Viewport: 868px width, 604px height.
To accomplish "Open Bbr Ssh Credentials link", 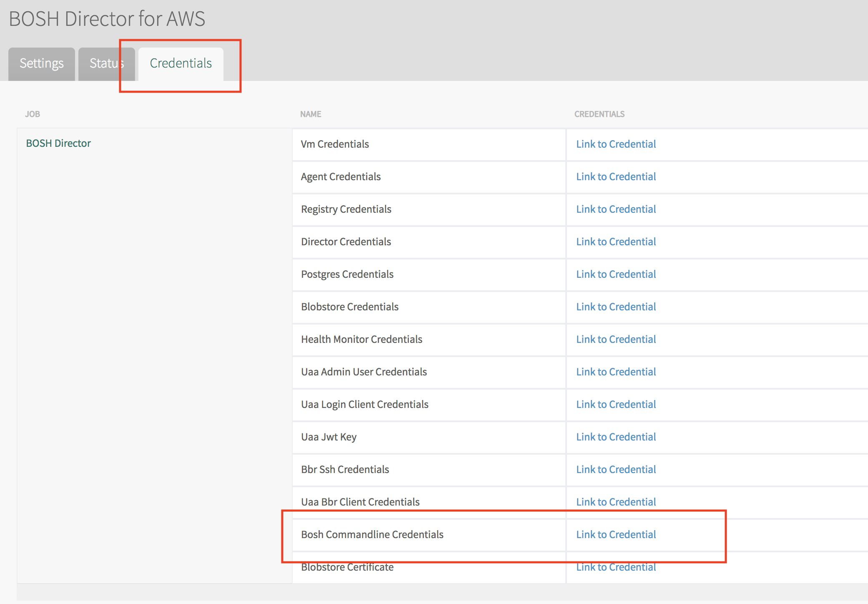I will pos(615,469).
